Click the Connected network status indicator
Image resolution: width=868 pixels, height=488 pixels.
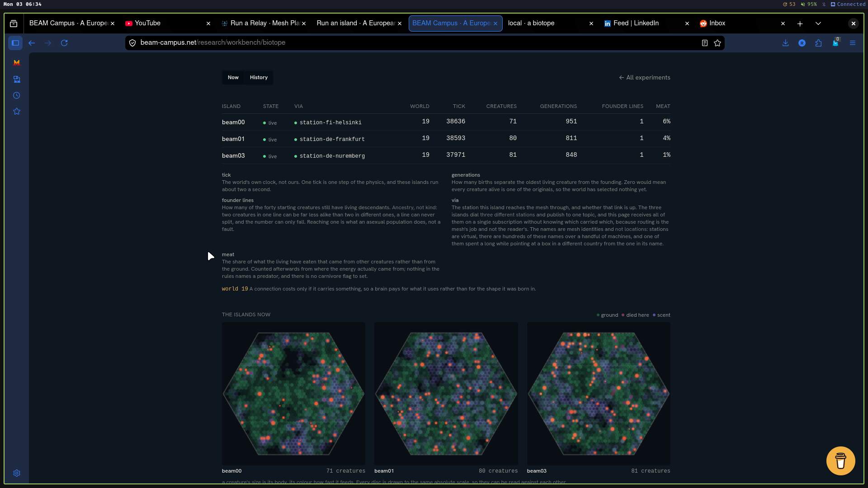click(848, 4)
